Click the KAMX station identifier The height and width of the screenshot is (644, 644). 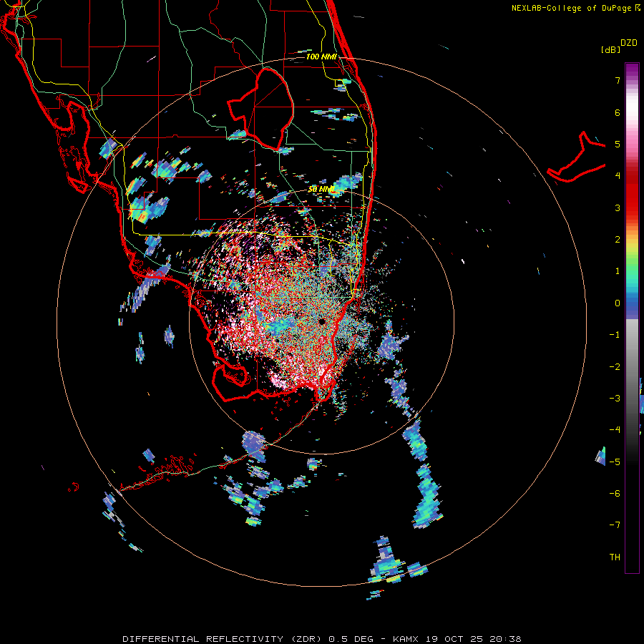[406, 639]
